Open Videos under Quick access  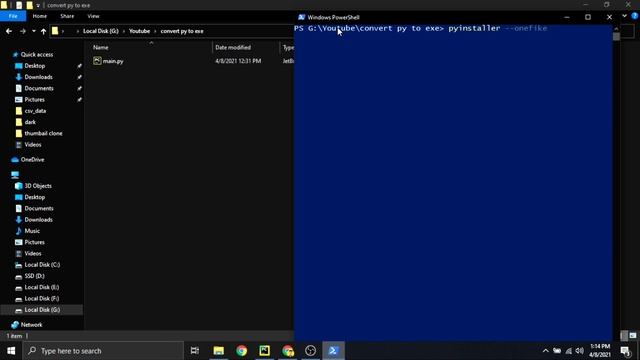pyautogui.click(x=32, y=144)
